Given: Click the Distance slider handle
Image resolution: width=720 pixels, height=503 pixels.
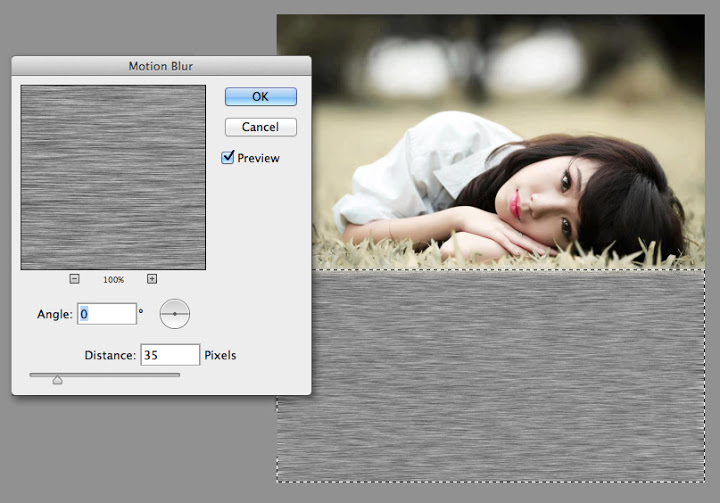Looking at the screenshot, I should [57, 379].
